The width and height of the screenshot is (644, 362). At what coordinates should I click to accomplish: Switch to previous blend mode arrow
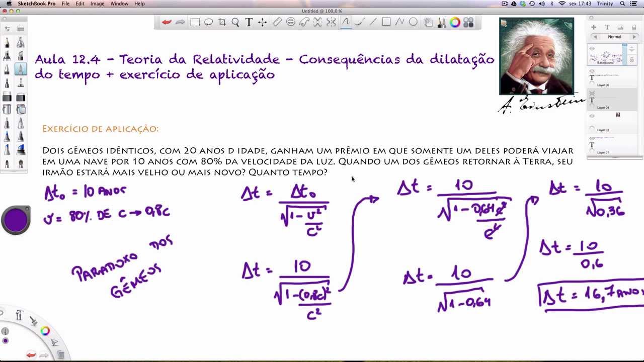tap(596, 37)
